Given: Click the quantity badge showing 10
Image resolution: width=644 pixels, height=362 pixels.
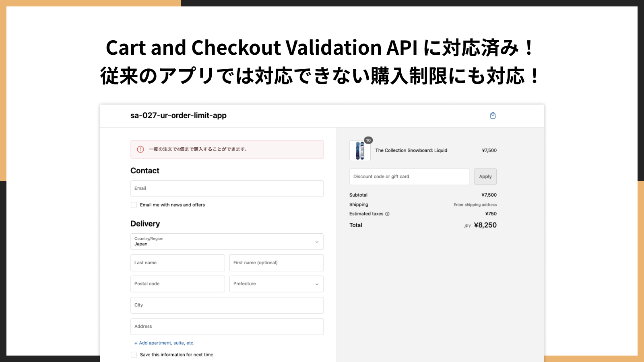Looking at the screenshot, I should point(368,140).
